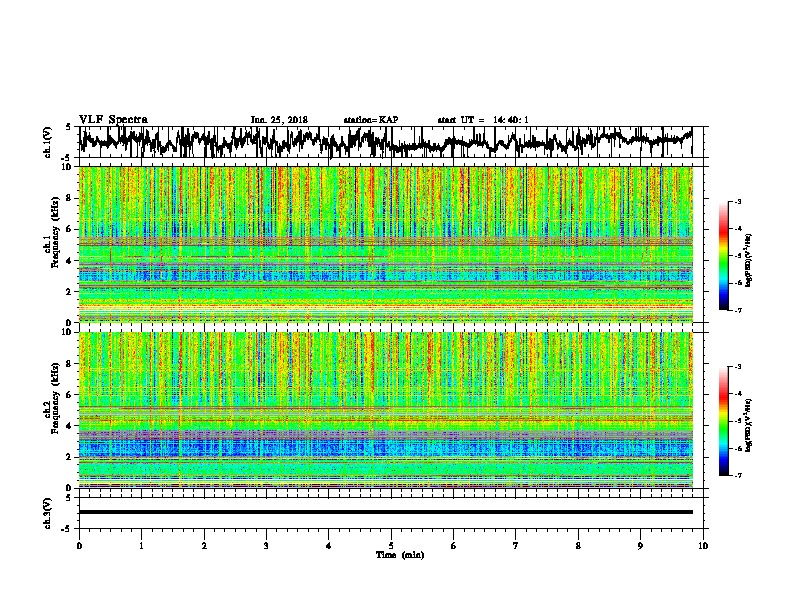Viewport: 792px width, 612px height.
Task: Click the ch.1 colorbar log(PSD) units label
Action: pos(749,260)
